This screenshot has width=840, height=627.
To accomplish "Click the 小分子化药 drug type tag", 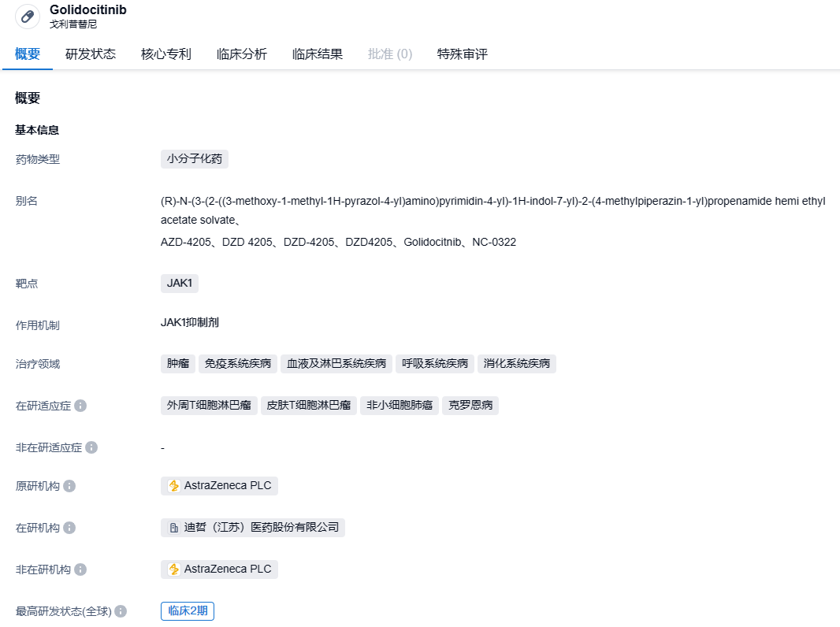I will point(195,159).
